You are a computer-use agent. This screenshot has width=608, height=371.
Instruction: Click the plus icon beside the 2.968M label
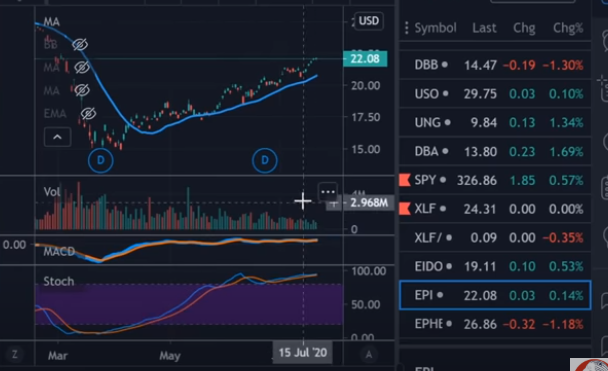coord(334,203)
